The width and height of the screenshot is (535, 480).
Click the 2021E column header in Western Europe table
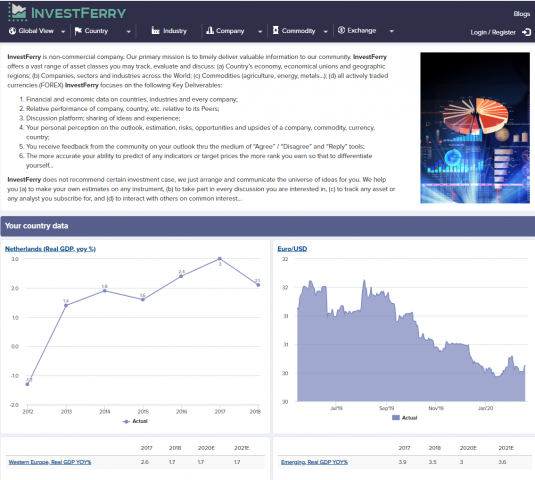(x=241, y=448)
